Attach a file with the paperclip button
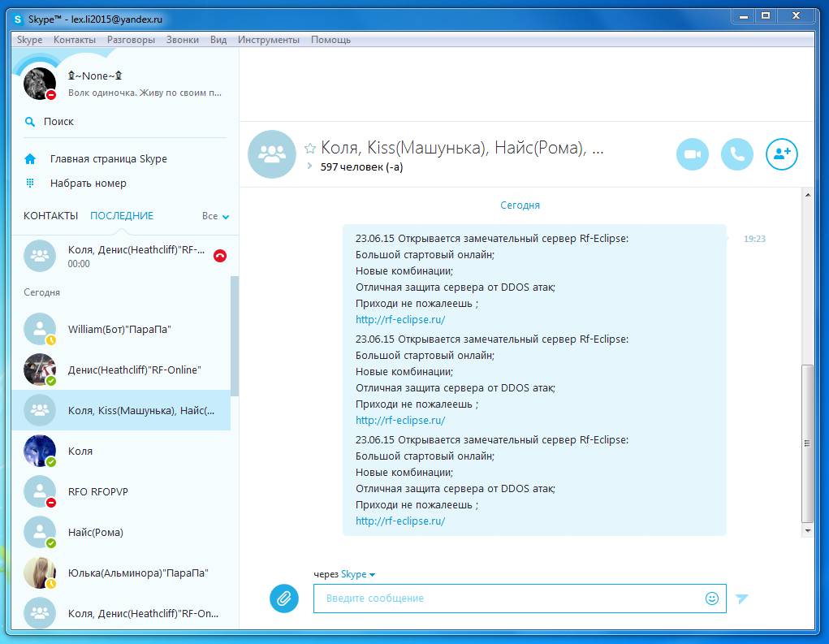Viewport: 829px width, 644px height. point(284,599)
